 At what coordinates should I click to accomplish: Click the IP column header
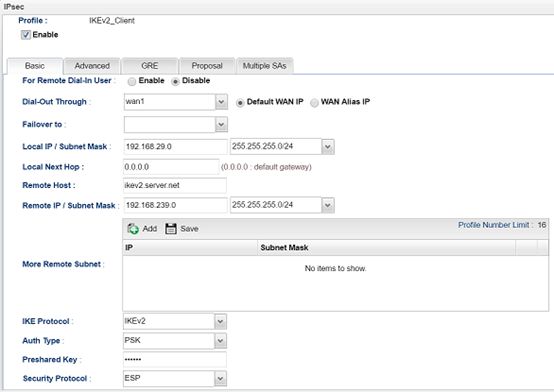pyautogui.click(x=190, y=248)
